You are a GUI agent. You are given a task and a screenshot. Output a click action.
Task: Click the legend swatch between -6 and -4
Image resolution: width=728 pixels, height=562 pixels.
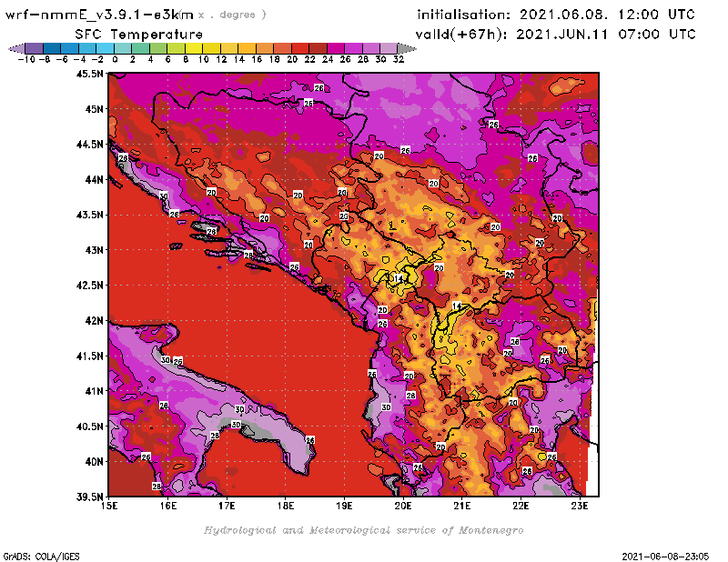point(70,48)
